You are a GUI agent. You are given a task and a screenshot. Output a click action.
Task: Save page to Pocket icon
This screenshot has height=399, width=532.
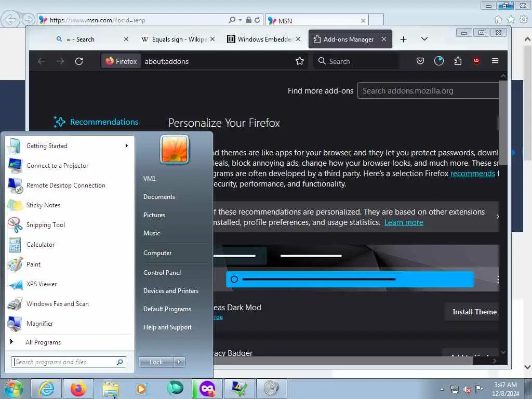click(420, 61)
